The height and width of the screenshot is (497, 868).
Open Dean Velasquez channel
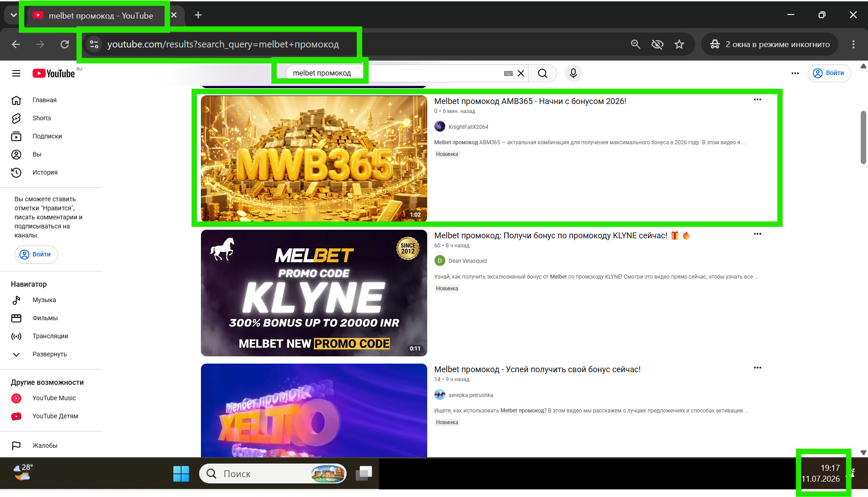tap(468, 261)
